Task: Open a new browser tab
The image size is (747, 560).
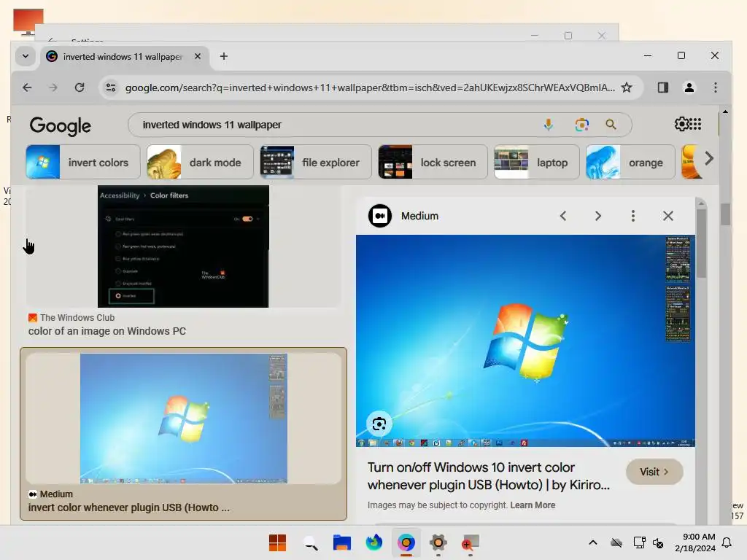Action: [x=223, y=56]
